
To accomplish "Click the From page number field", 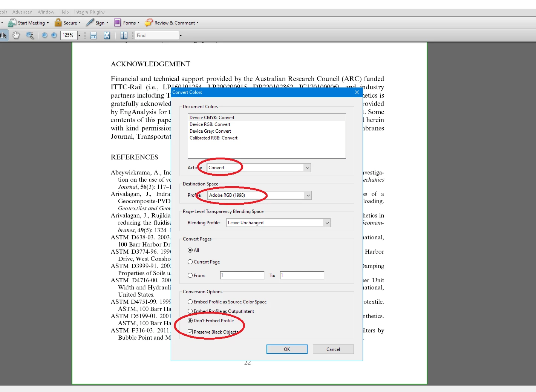I will [242, 276].
